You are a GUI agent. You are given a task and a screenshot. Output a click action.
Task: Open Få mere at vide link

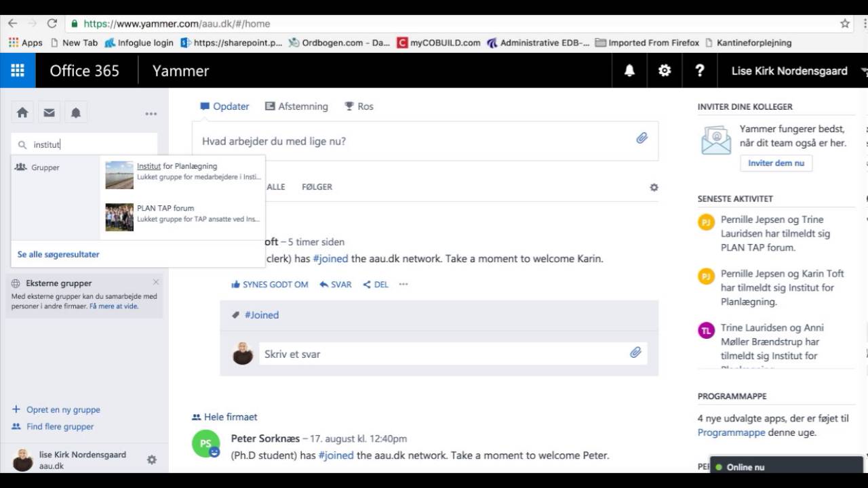[113, 306]
